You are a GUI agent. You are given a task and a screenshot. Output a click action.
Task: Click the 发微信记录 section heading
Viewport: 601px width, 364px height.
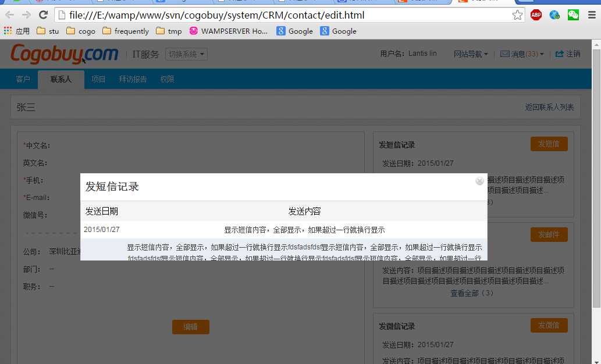point(397,326)
